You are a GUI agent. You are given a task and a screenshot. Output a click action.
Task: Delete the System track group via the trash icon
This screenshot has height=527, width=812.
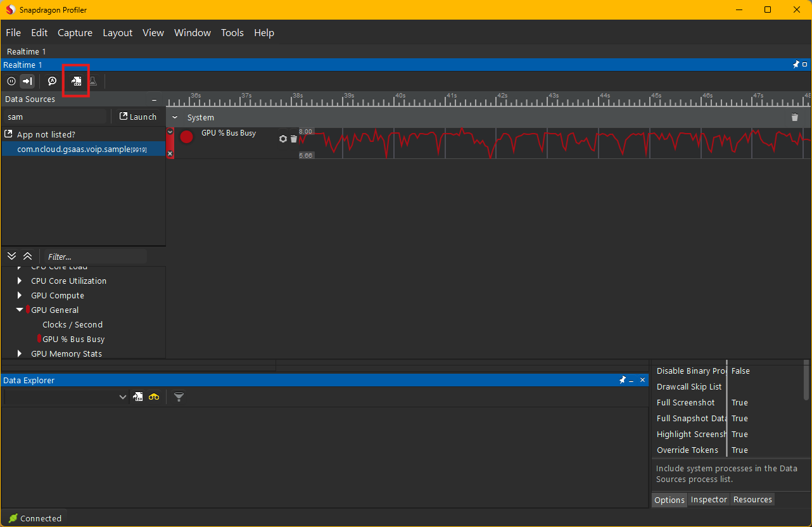795,117
